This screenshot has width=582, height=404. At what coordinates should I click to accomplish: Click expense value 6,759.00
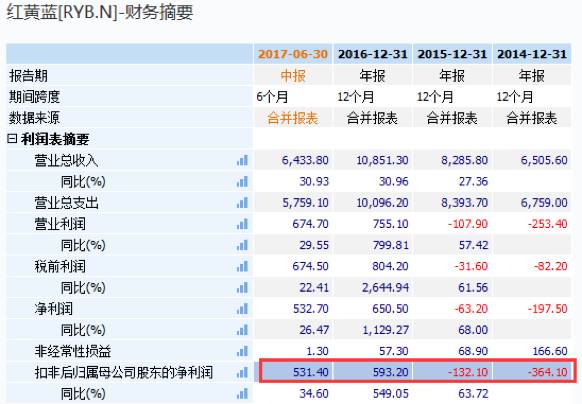pos(544,203)
